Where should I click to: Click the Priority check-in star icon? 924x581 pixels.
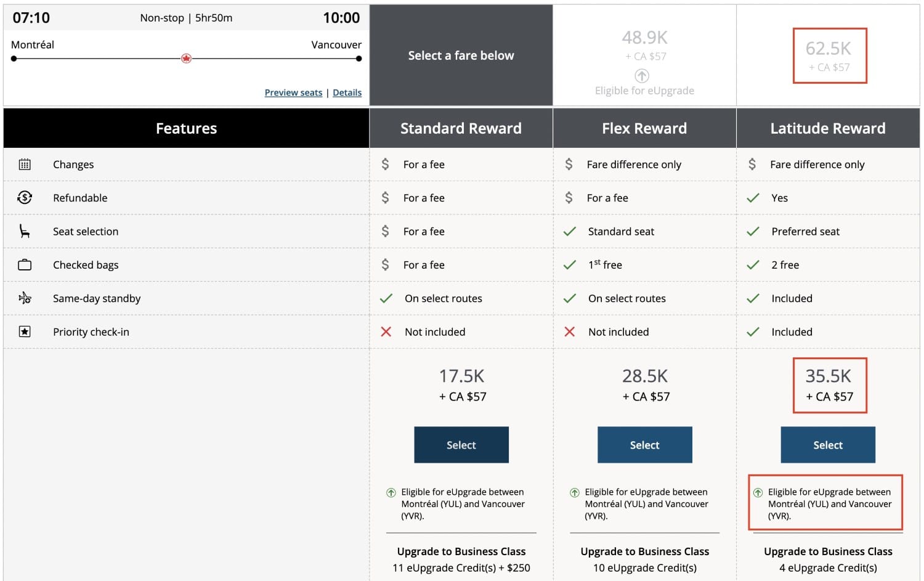pos(25,331)
